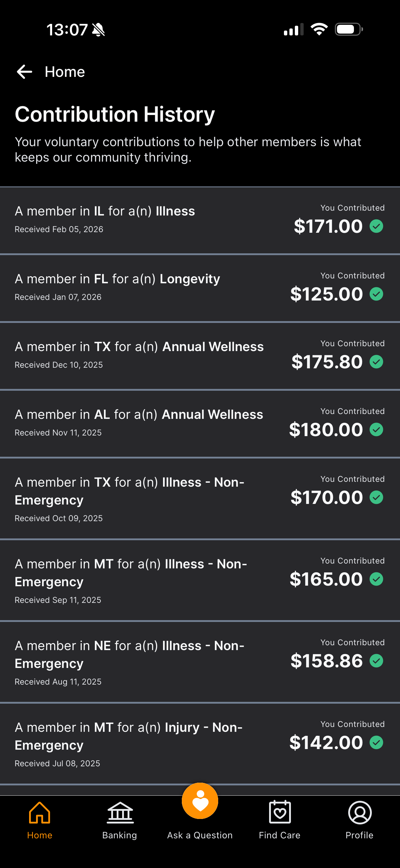Open the FL Longevity contribution entry
Viewport: 400px width, 868px height.
click(x=200, y=288)
